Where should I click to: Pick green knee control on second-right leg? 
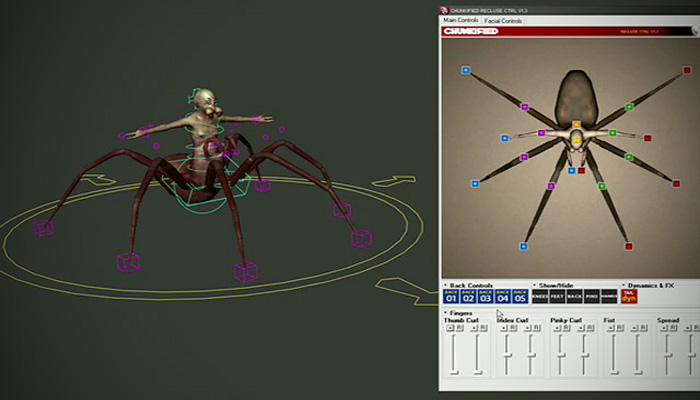(629, 157)
